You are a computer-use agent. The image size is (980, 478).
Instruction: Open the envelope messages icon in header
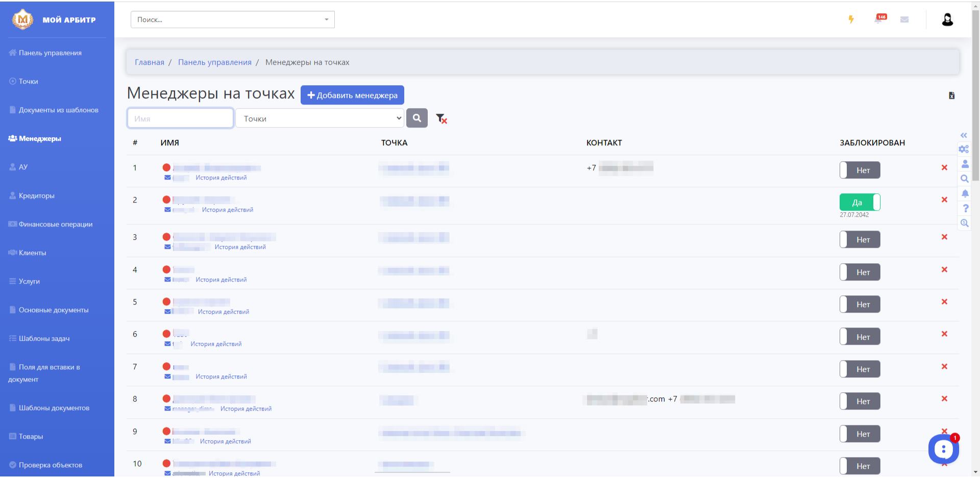[x=904, y=20]
